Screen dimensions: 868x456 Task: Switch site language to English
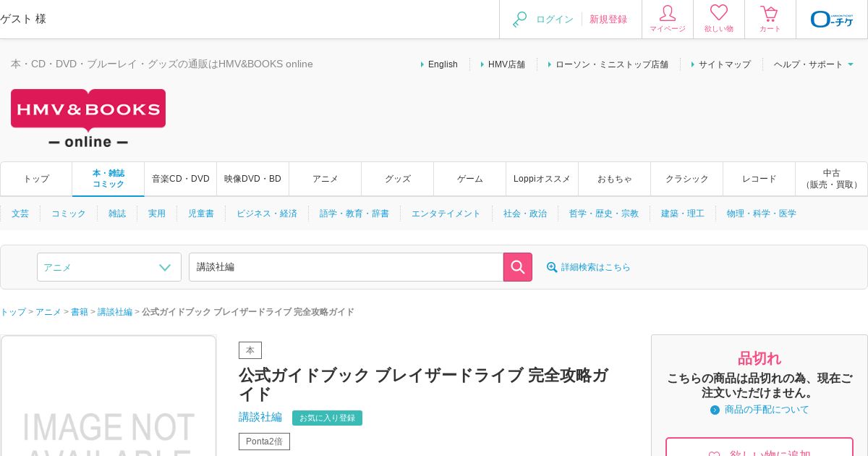pyautogui.click(x=443, y=64)
